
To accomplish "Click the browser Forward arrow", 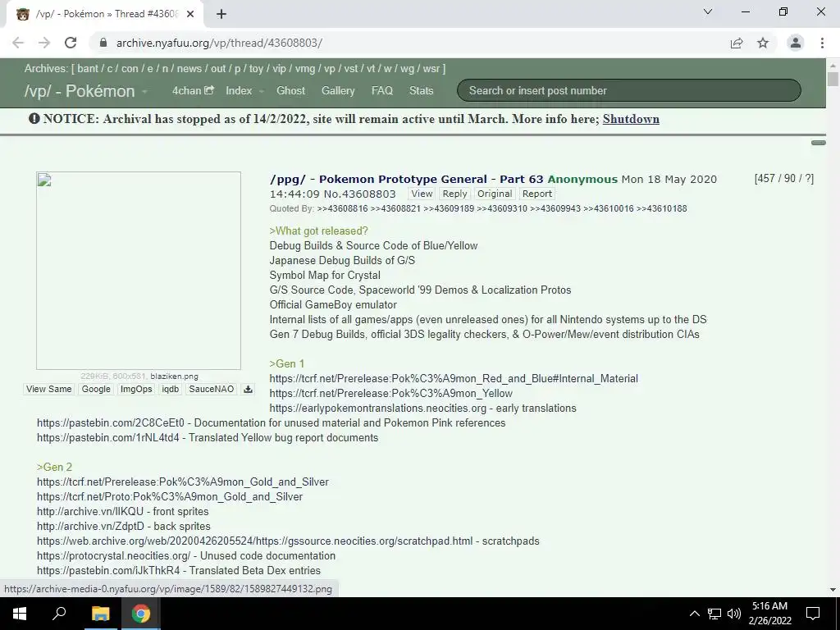I will (44, 43).
